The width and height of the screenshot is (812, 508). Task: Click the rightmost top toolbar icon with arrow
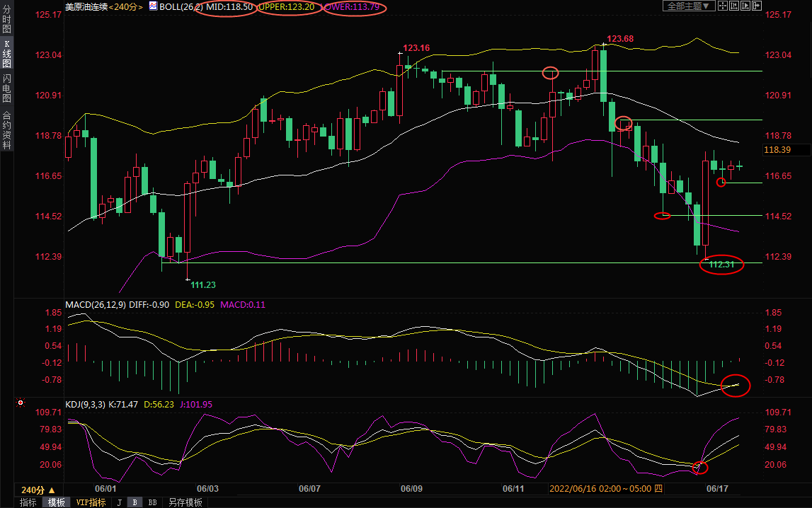pyautogui.click(x=755, y=6)
